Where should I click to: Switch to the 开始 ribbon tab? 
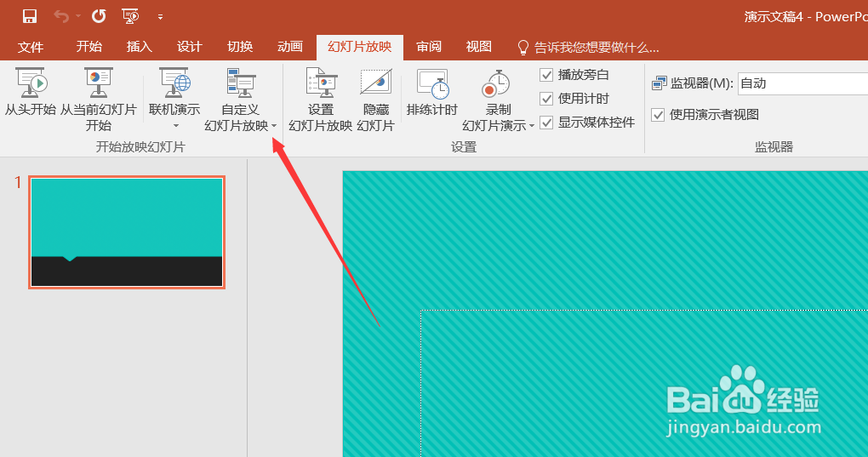click(x=89, y=47)
